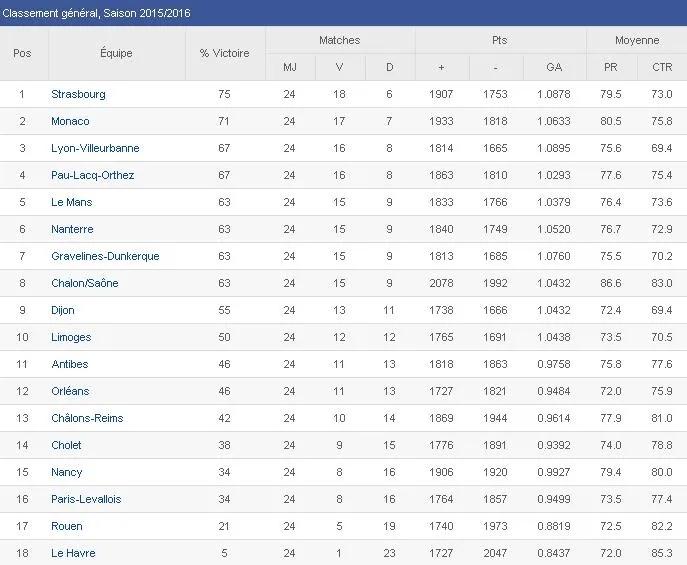Open the Strasbourg team link

(78, 94)
